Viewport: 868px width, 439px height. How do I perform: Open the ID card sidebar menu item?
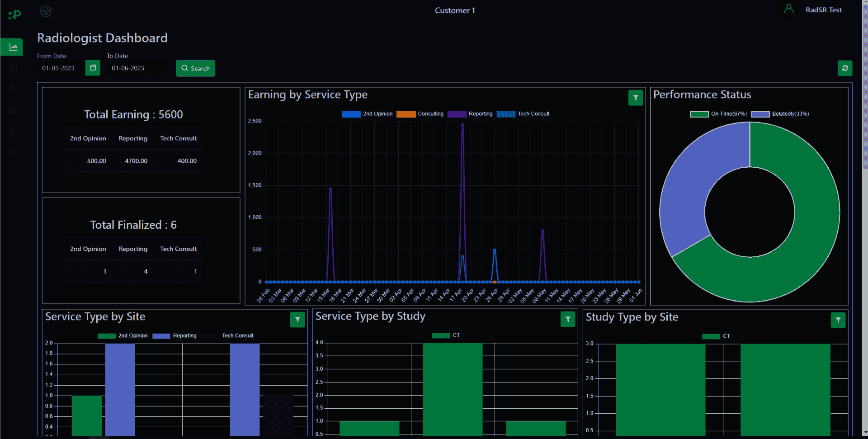click(x=13, y=111)
